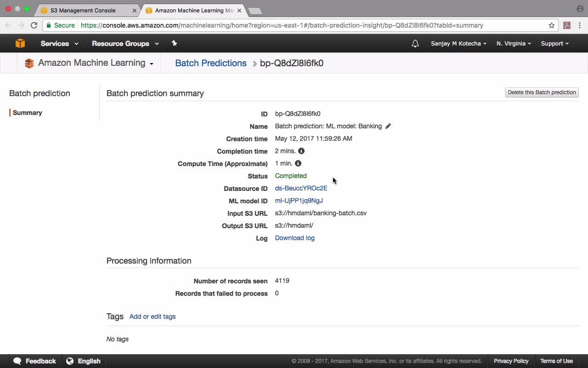Show info for Compute Time
The image size is (588, 368).
coord(298,163)
